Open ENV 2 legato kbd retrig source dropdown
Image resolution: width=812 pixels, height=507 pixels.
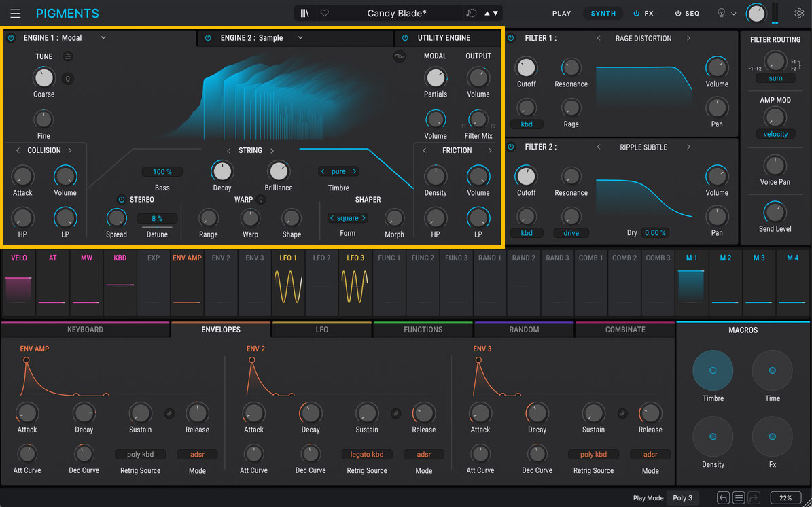(367, 454)
